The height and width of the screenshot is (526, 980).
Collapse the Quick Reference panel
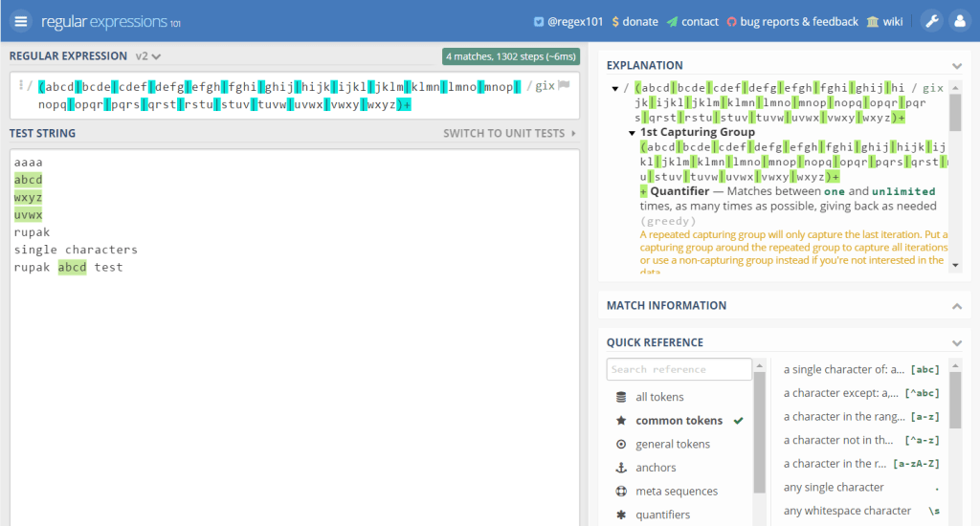pos(956,342)
